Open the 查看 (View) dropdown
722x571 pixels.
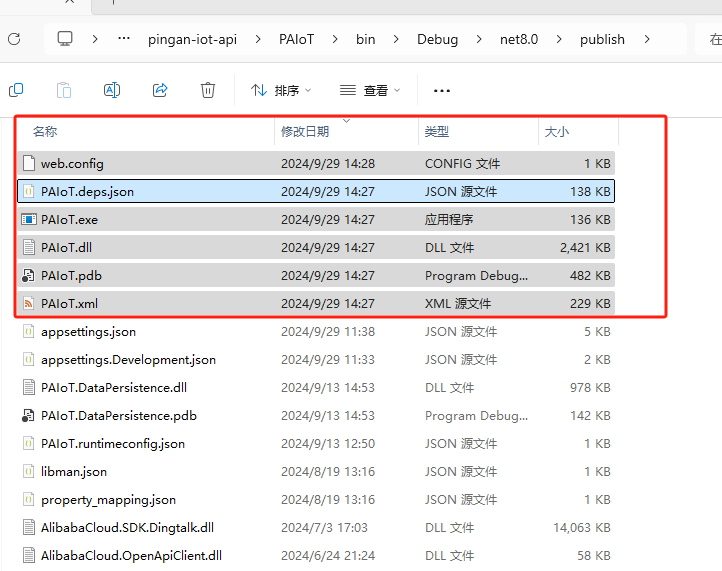(370, 90)
